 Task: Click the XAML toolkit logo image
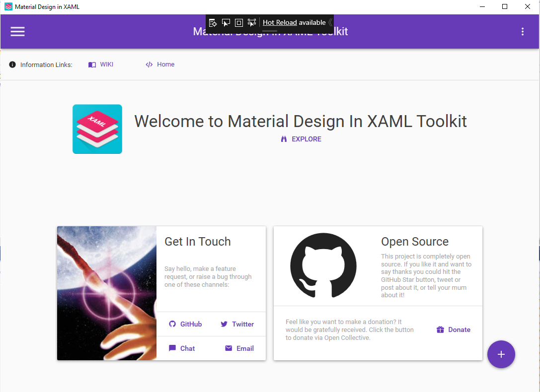(x=97, y=129)
